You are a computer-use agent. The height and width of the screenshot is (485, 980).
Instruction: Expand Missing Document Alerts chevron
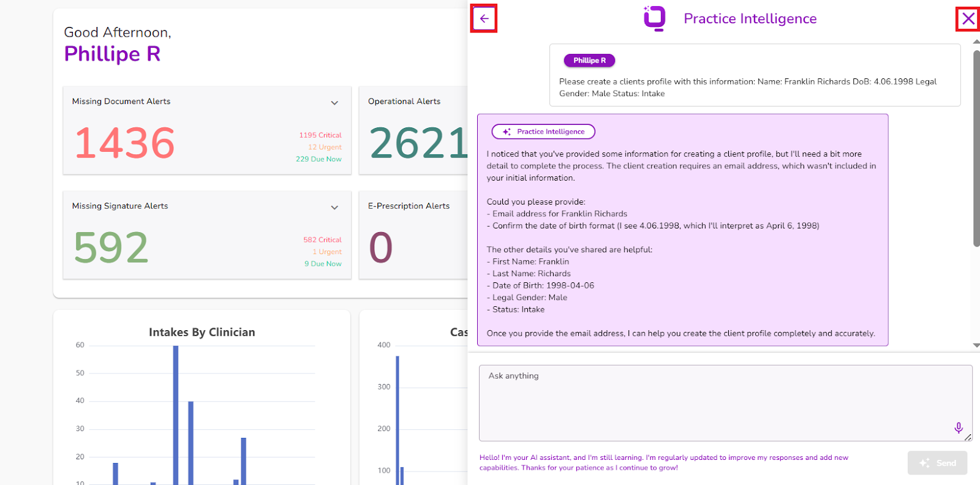click(x=334, y=103)
